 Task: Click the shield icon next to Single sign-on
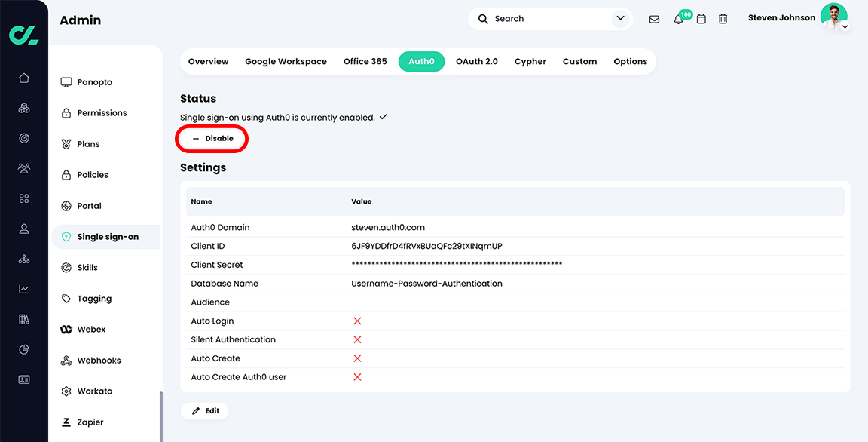[x=66, y=236]
